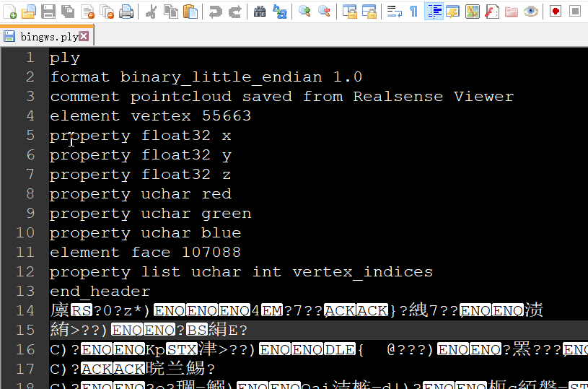This screenshot has width=588, height=389.
Task: Open the Function List panel
Action: tap(492, 12)
